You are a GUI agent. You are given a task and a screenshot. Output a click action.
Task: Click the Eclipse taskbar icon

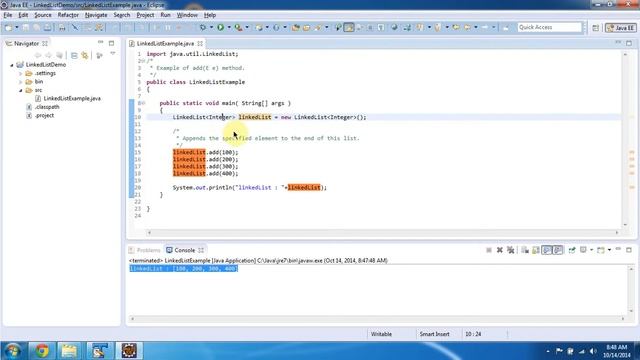(129, 351)
